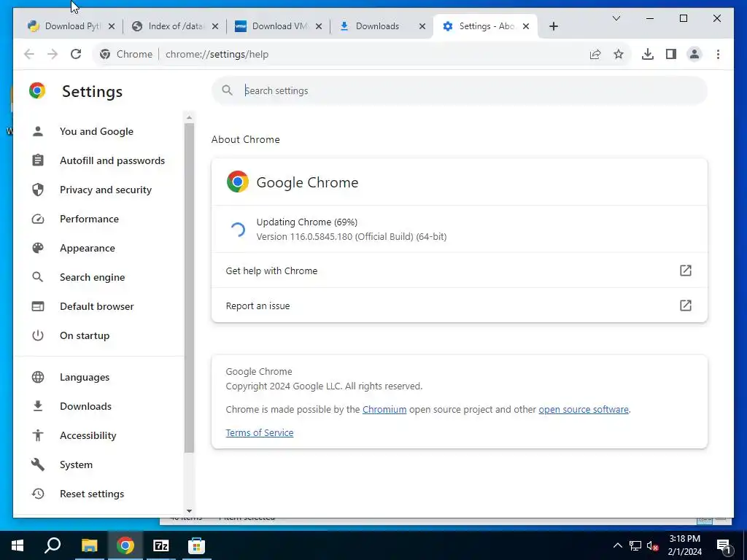Toggle the side panel icon
Image resolution: width=747 pixels, height=560 pixels.
671,54
